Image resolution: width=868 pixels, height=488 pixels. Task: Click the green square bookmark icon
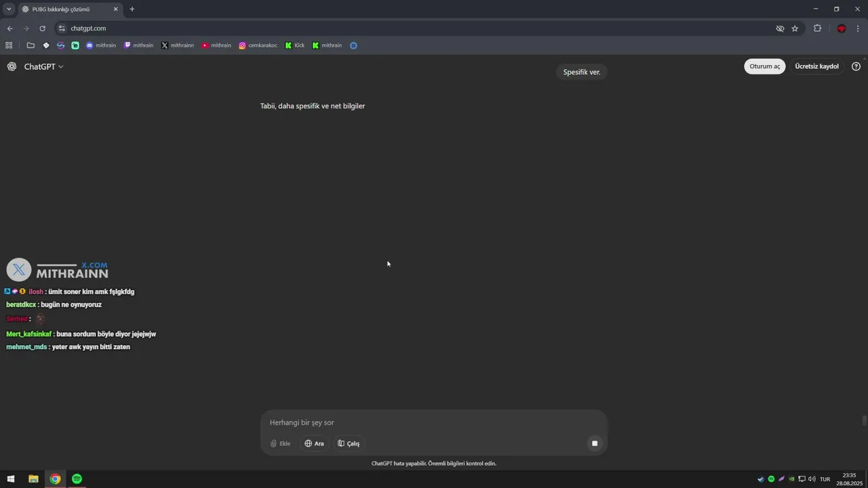[x=75, y=45]
